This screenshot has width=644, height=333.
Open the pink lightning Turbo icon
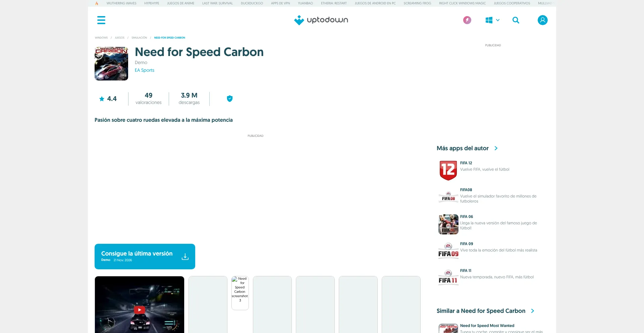[467, 20]
